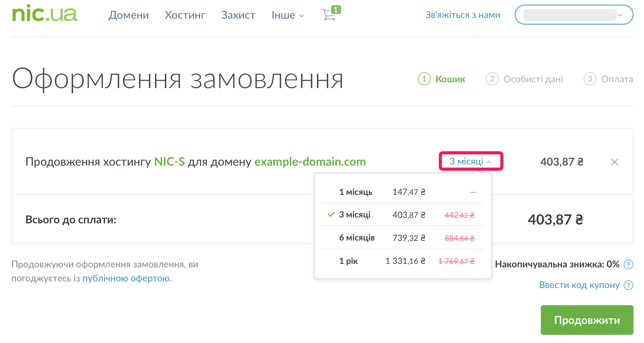Click the crossed-out 884,84 ₴ price
The height and width of the screenshot is (343, 644).
coord(459,238)
